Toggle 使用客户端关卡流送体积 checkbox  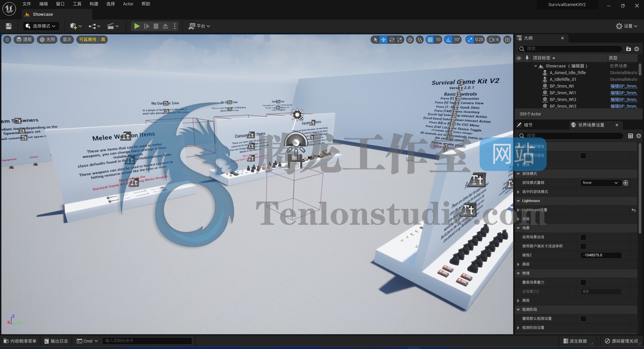point(583,246)
